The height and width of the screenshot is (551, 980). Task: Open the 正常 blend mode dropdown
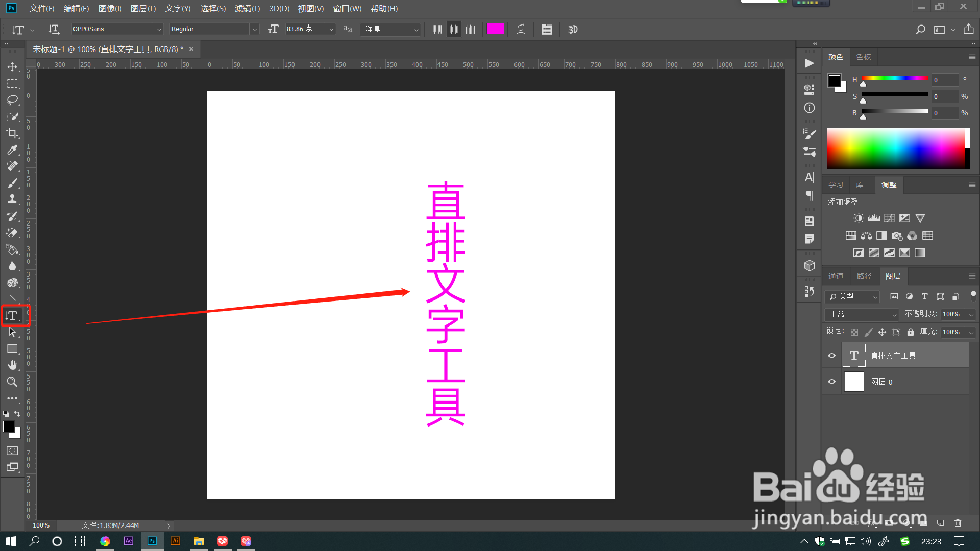point(862,314)
